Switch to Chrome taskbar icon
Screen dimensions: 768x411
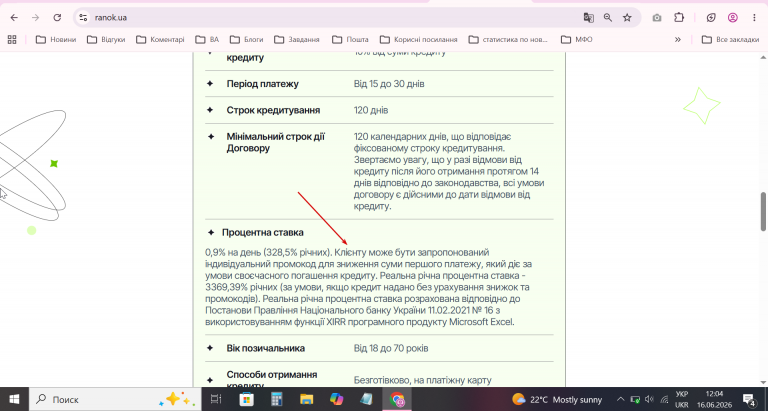pyautogui.click(x=397, y=399)
